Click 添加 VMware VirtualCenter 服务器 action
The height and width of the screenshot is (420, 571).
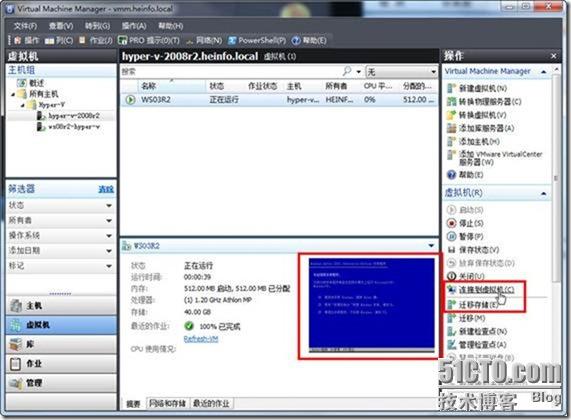[495, 158]
